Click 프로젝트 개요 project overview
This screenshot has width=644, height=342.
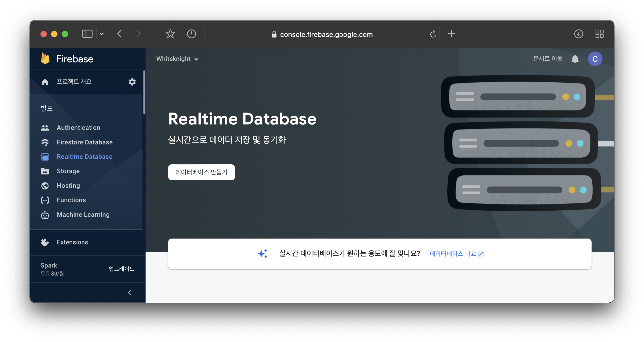tap(74, 82)
